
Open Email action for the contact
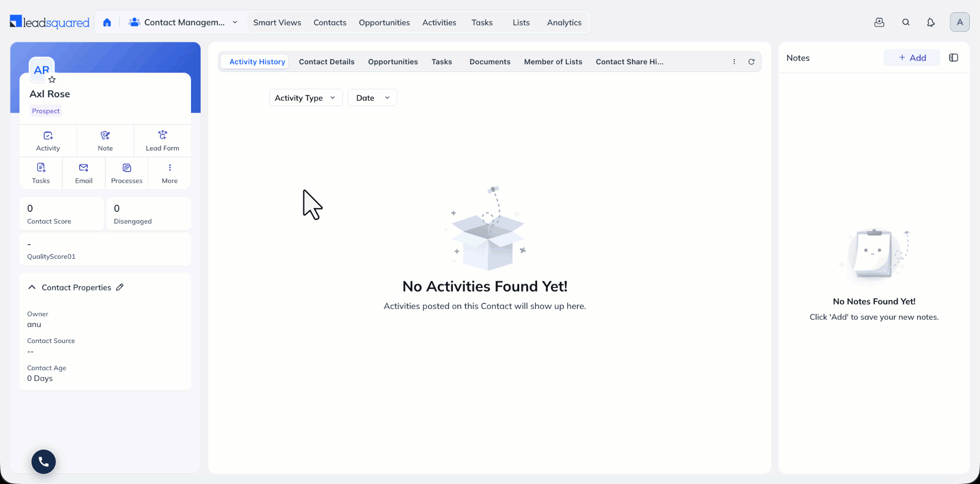[x=84, y=174]
